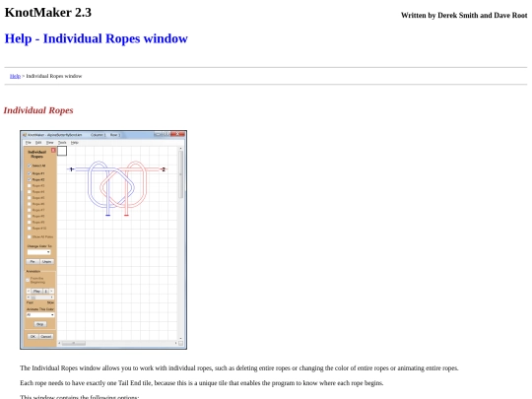The height and width of the screenshot is (399, 532).
Task: Open the Edit menu in KnotMaker screenshot
Action: click(x=38, y=143)
